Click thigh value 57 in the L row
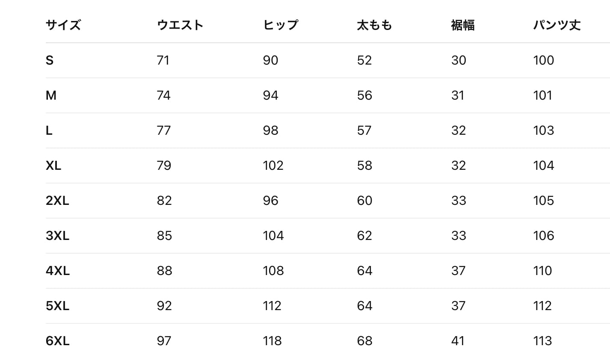The width and height of the screenshot is (610, 364). point(364,130)
